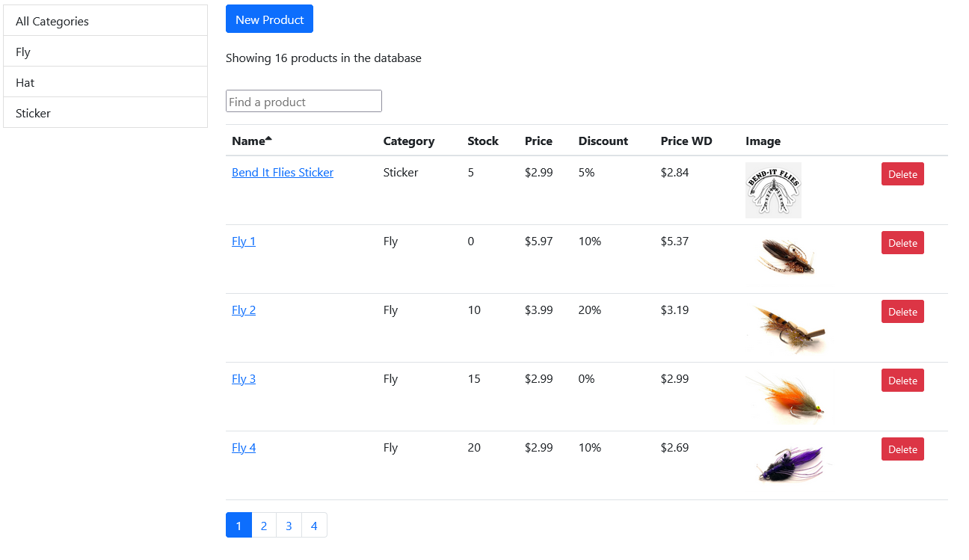Click the orange Fly 3 image

(x=786, y=396)
